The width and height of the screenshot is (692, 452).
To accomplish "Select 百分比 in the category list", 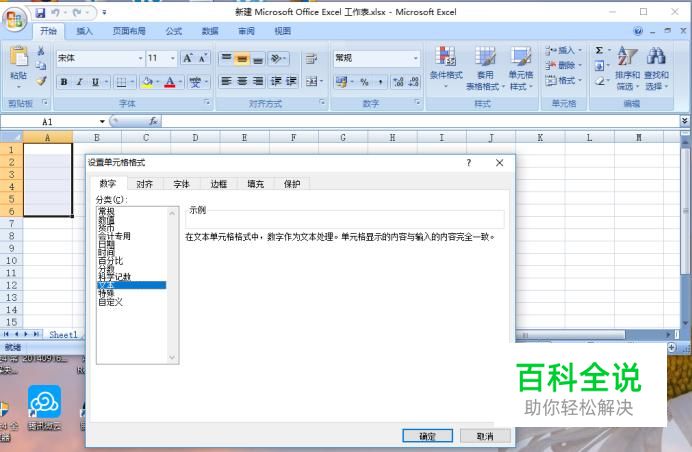I will pos(132,261).
